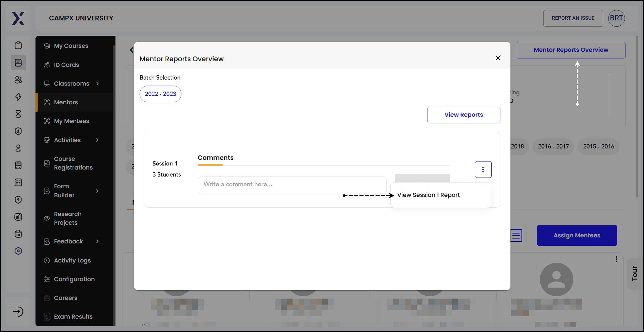The height and width of the screenshot is (332, 644).
Task: Click the CampX logo icon
Action: [18, 18]
